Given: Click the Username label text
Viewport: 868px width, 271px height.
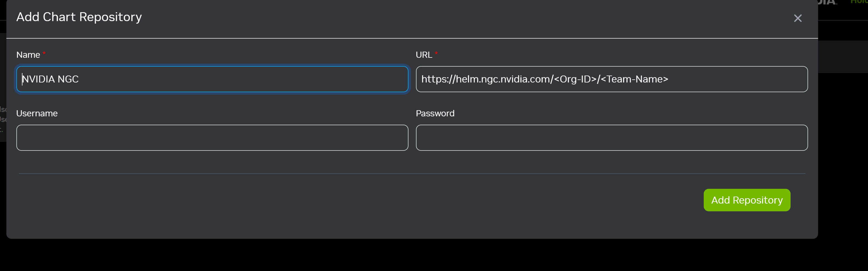Looking at the screenshot, I should click(x=37, y=114).
